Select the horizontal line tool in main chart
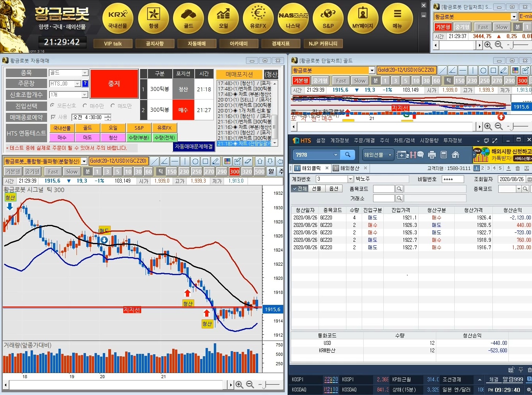532x395 pixels. (x=175, y=161)
